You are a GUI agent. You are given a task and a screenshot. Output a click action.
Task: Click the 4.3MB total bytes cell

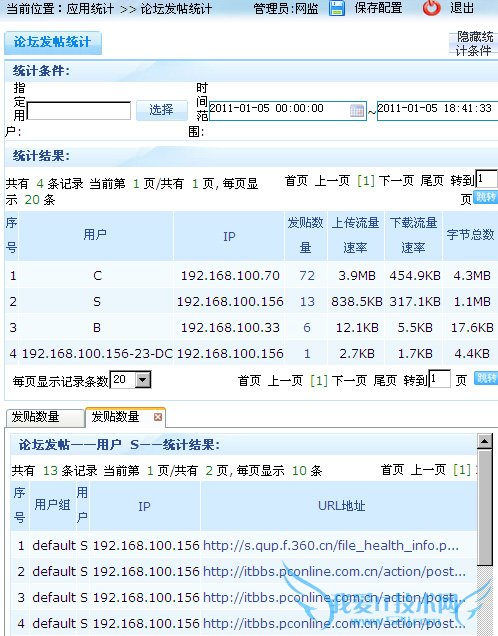click(x=472, y=276)
